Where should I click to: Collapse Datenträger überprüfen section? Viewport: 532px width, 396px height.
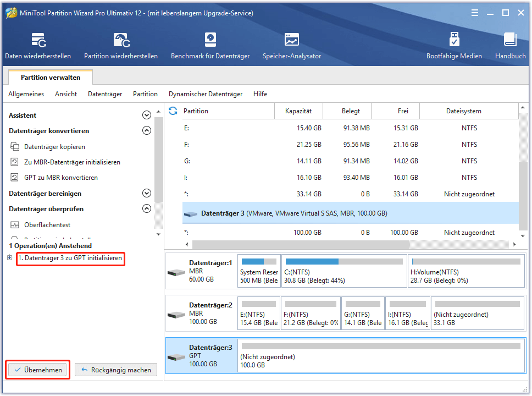pos(147,208)
